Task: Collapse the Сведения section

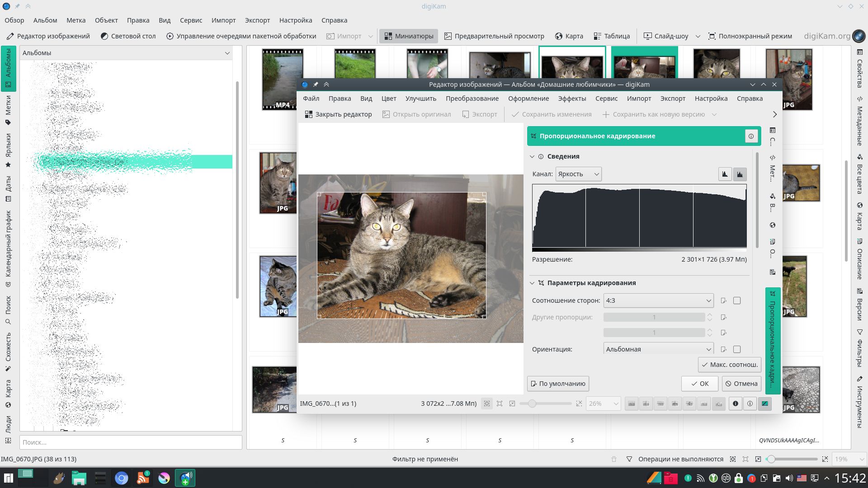Action: click(x=532, y=156)
